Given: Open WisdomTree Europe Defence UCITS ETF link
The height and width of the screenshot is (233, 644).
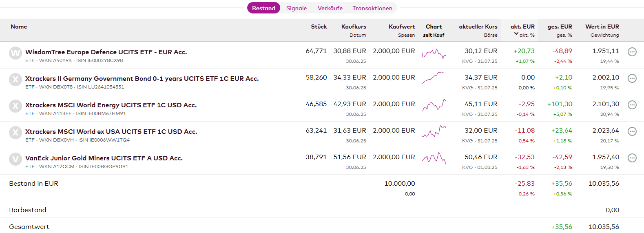Looking at the screenshot, I should tap(106, 52).
